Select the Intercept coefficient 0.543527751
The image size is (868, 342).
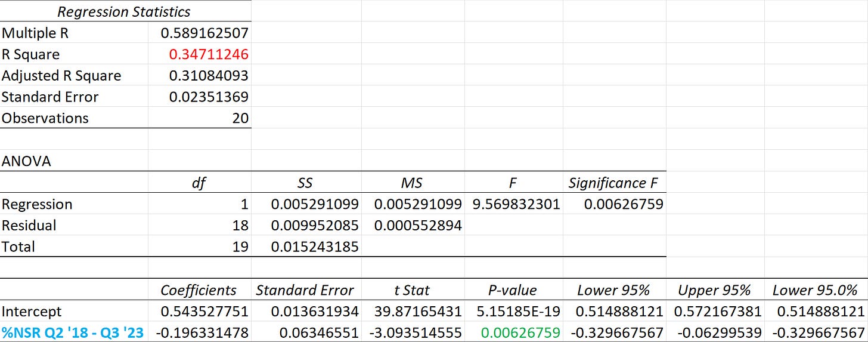coord(204,312)
